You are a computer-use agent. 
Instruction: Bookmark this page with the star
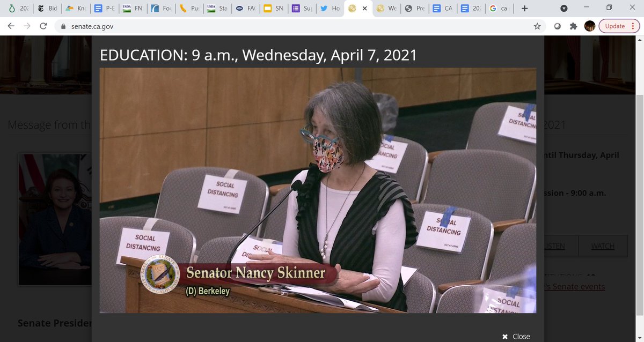pyautogui.click(x=537, y=26)
